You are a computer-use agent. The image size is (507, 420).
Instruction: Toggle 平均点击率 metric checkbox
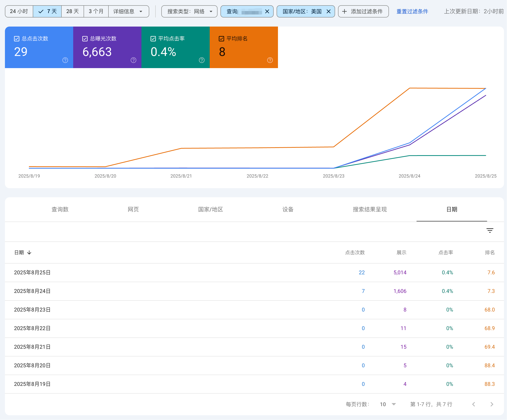click(153, 39)
